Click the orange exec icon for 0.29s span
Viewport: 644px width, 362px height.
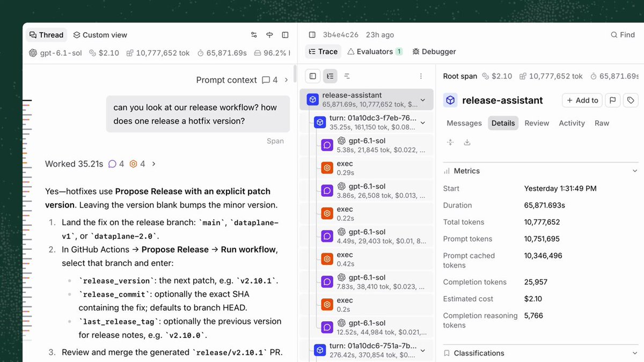[327, 168]
